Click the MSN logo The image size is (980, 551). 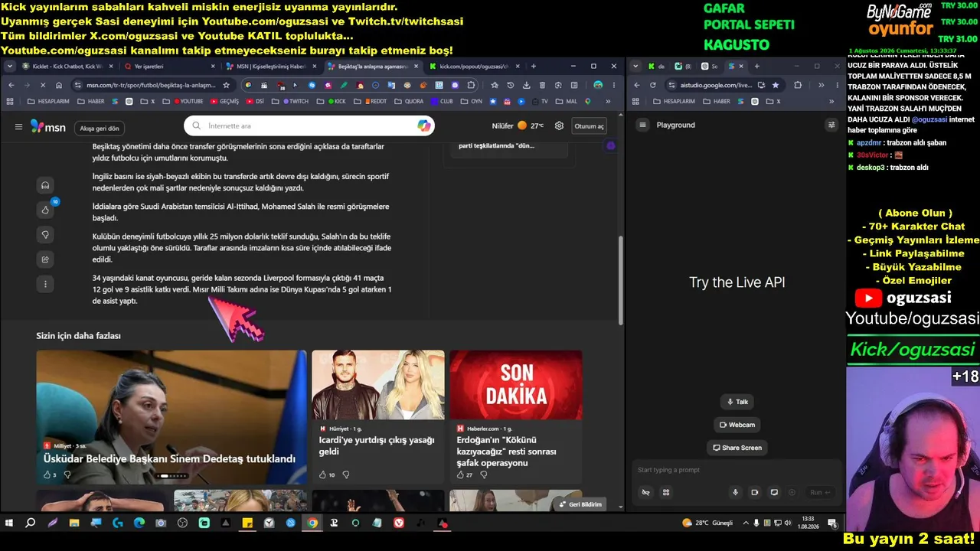(x=48, y=127)
